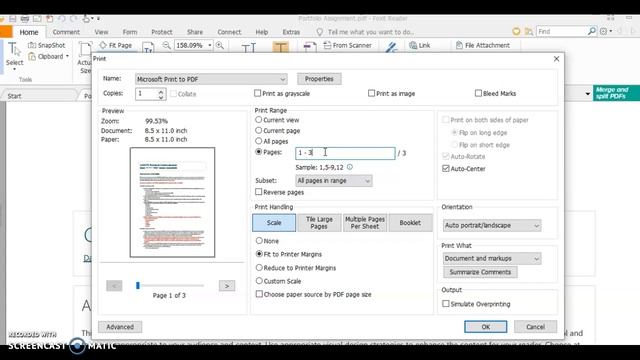Open the View ribbon tab
Viewport: 640px width, 360px height.
click(101, 32)
